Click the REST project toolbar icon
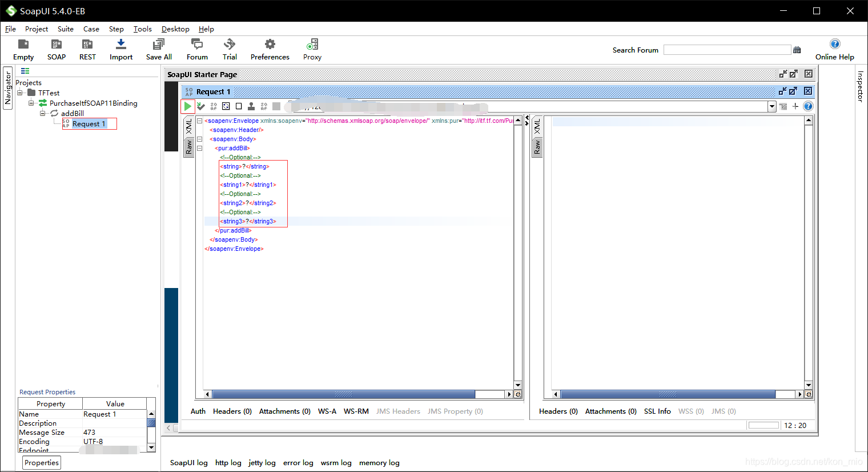The image size is (868, 472). click(x=87, y=45)
